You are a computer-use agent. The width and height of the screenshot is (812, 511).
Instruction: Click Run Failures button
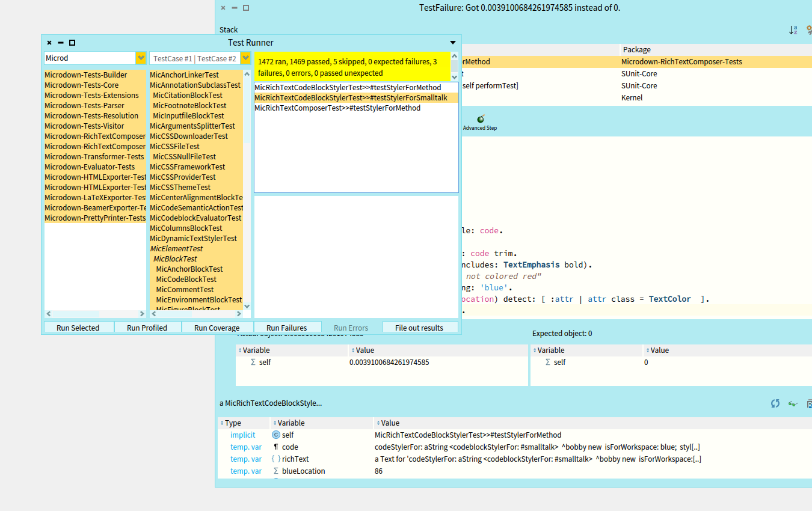[286, 328]
